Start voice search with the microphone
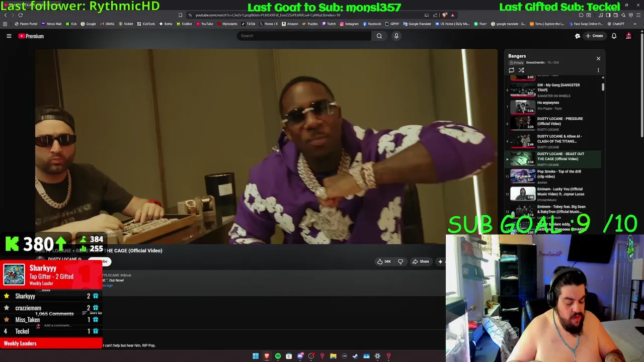The image size is (644, 362). coord(396,36)
